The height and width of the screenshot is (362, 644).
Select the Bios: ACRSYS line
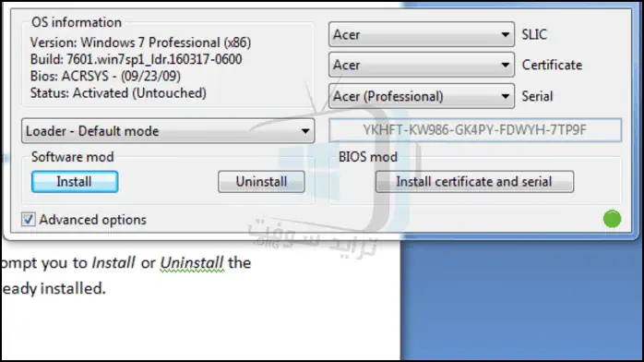tap(105, 76)
